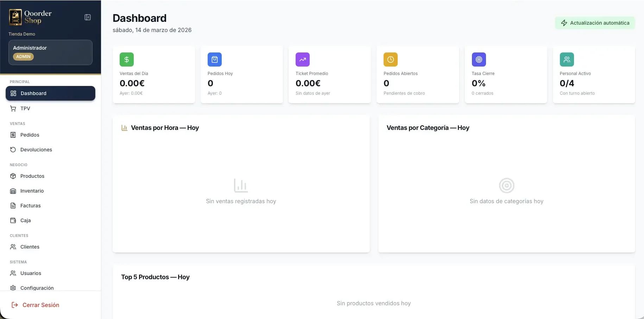Open the Administrador user card
This screenshot has width=644, height=319.
pyautogui.click(x=50, y=52)
